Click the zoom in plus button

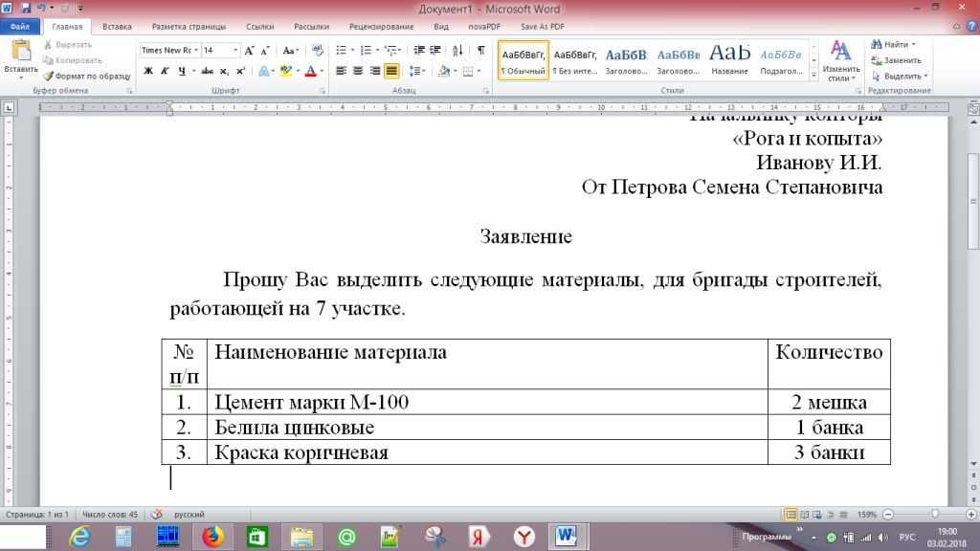click(x=970, y=514)
